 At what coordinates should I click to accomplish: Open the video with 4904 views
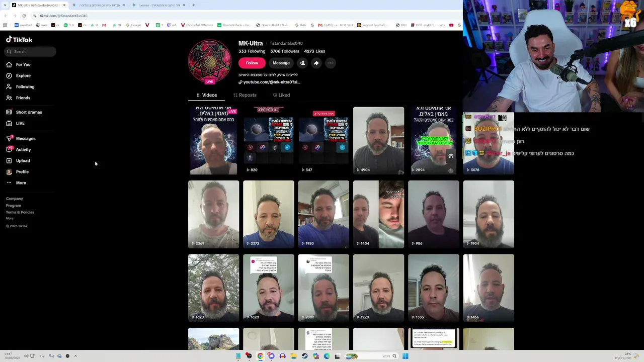[378, 140]
